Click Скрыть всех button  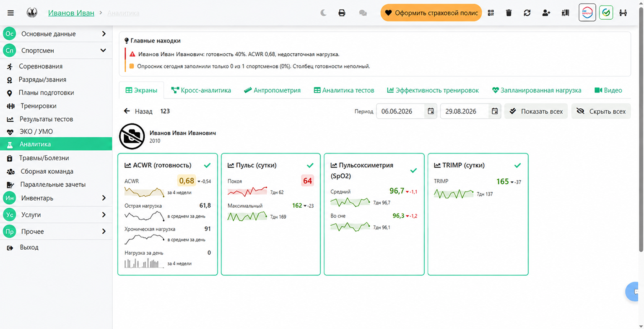click(x=601, y=111)
